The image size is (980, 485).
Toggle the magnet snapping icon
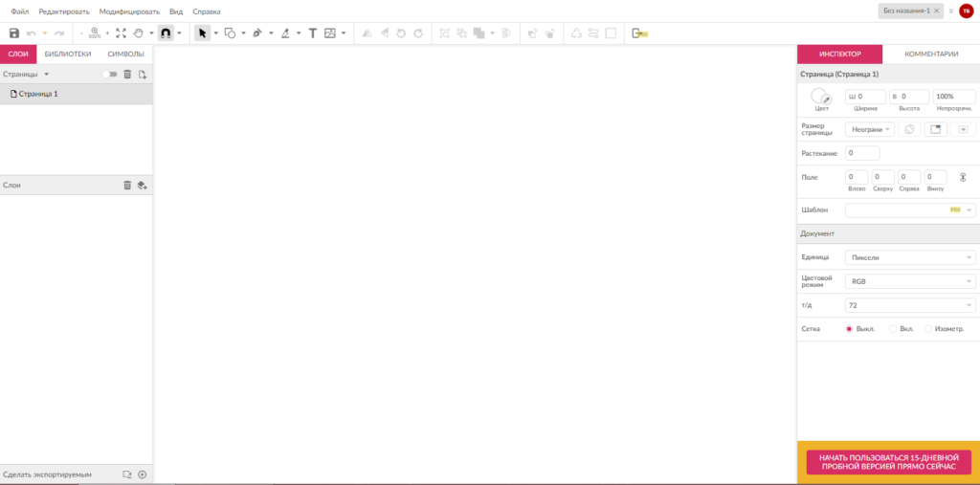[x=166, y=33]
